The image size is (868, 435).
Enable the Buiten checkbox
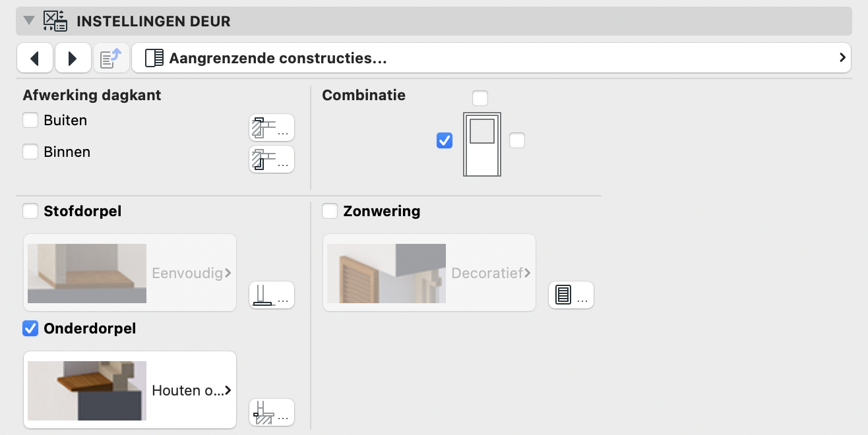pos(30,120)
